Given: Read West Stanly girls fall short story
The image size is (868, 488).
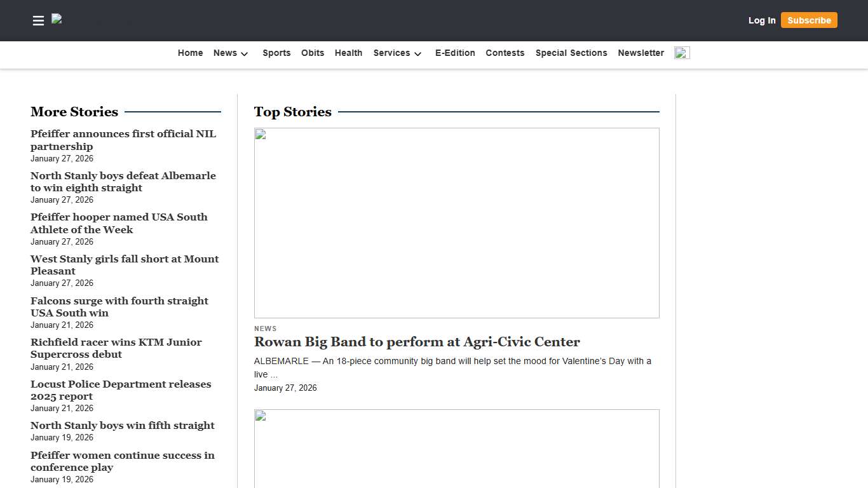Looking at the screenshot, I should tap(125, 265).
